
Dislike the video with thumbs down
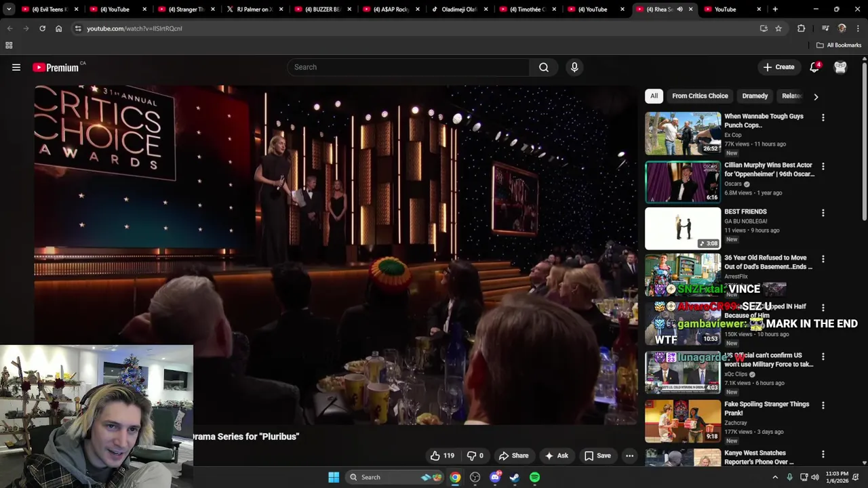click(x=475, y=455)
